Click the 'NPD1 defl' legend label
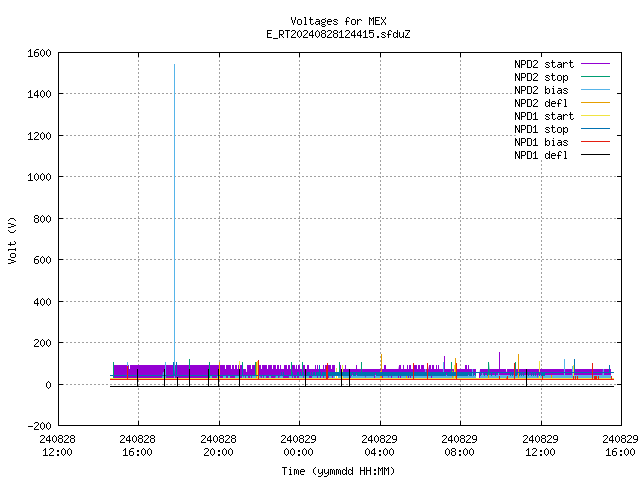Image resolution: width=640 pixels, height=480 pixels. coord(541,155)
